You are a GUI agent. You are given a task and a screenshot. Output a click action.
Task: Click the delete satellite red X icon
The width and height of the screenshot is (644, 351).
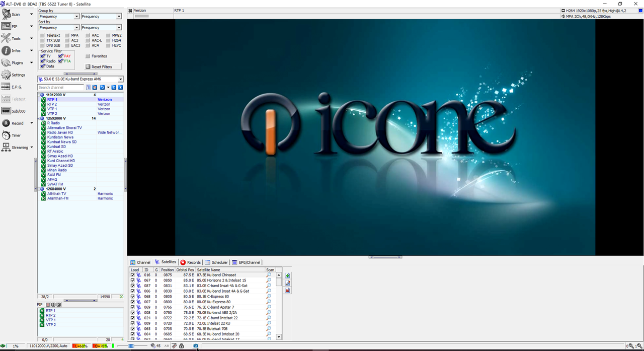point(288,291)
